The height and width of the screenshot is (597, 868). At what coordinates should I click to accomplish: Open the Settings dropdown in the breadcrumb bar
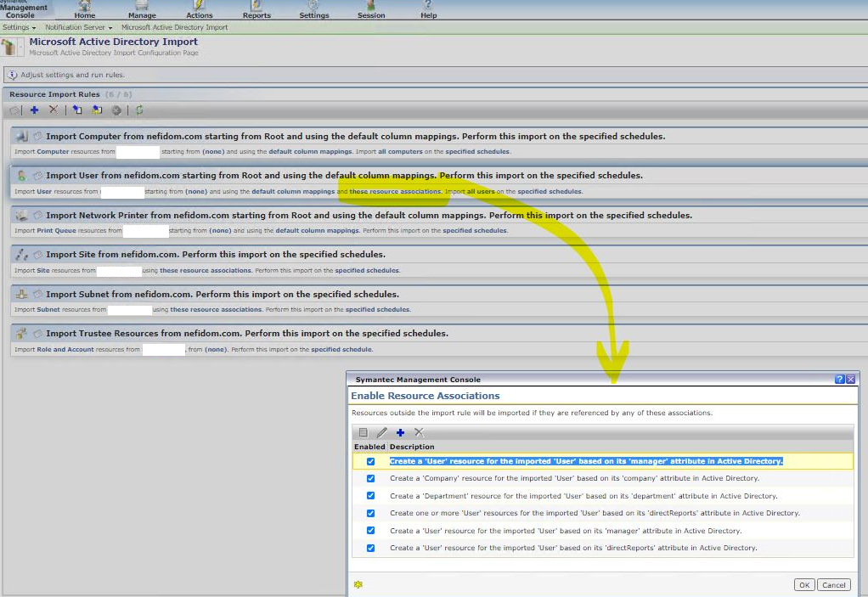click(x=20, y=27)
